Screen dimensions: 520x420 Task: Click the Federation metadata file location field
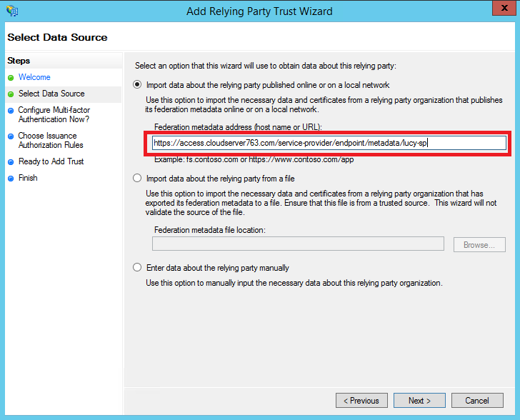pos(298,244)
